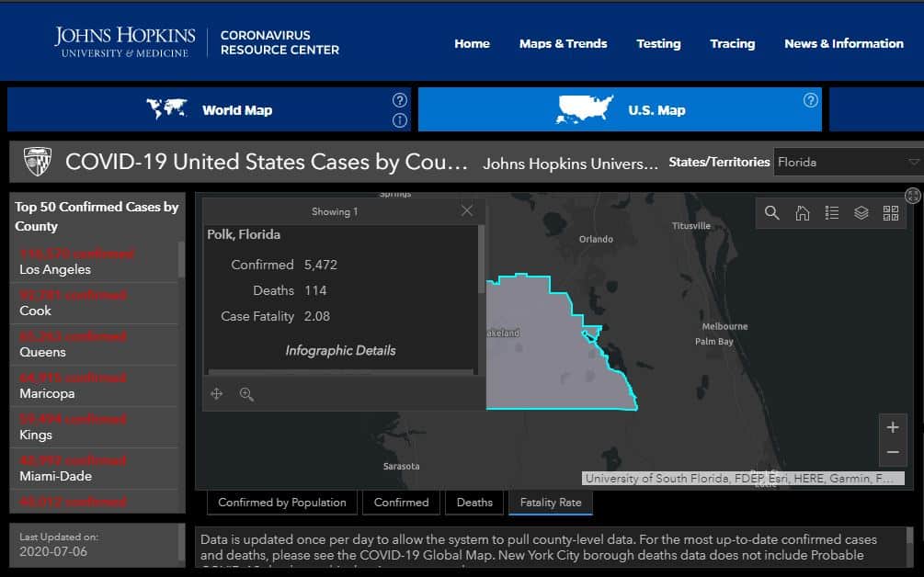Image resolution: width=924 pixels, height=577 pixels.
Task: Select the Fatality Rate tab
Action: click(551, 503)
